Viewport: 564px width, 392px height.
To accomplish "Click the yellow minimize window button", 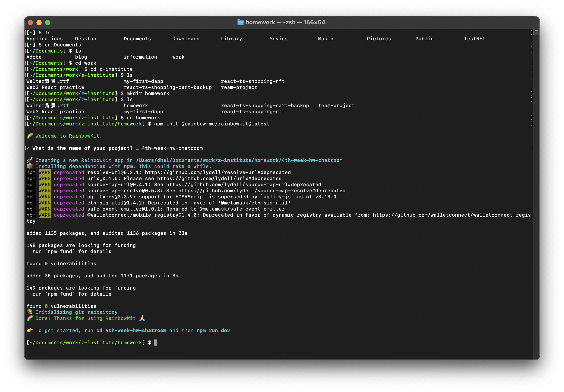I will (x=39, y=23).
